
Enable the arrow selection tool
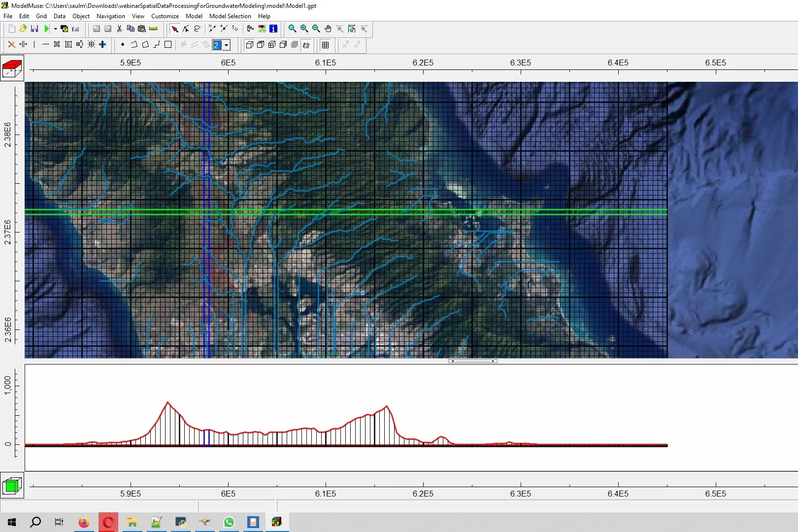tap(175, 29)
